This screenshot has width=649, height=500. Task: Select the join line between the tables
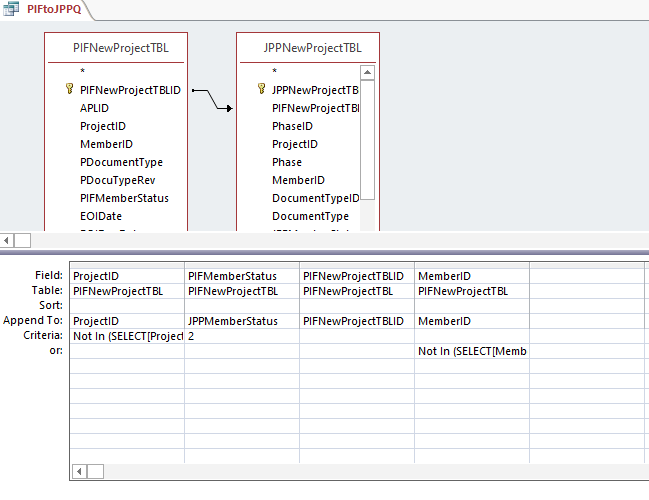click(212, 99)
